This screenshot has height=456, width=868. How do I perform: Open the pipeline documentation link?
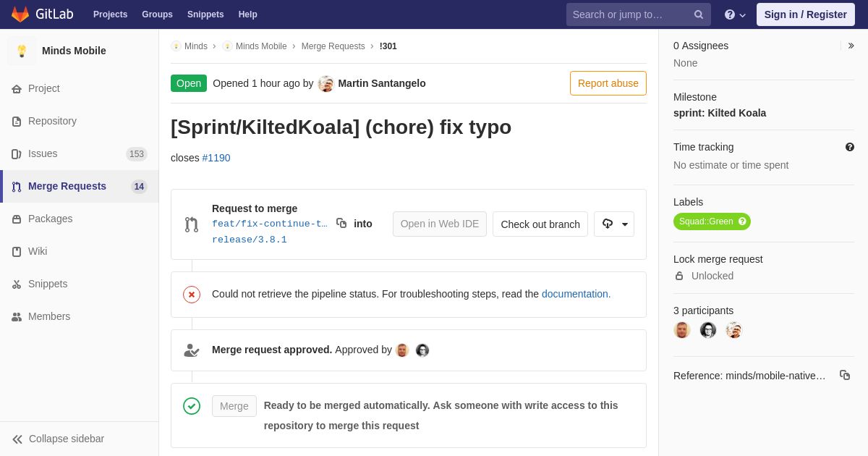tap(576, 294)
